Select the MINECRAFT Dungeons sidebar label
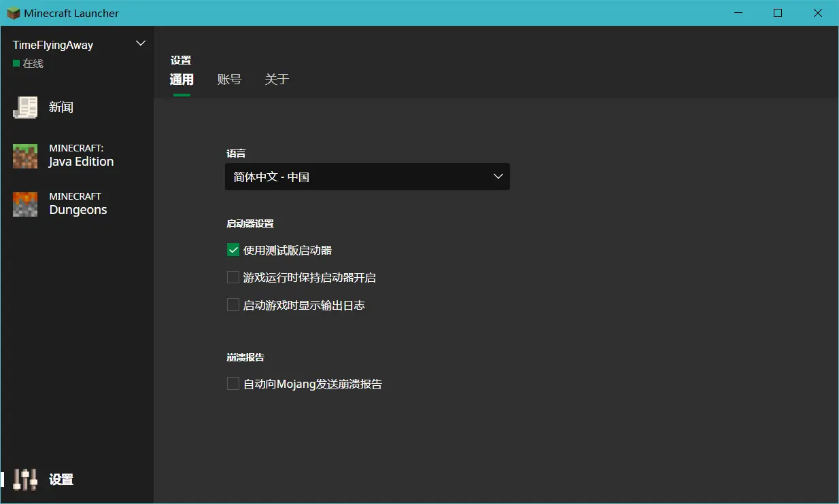 tap(78, 204)
